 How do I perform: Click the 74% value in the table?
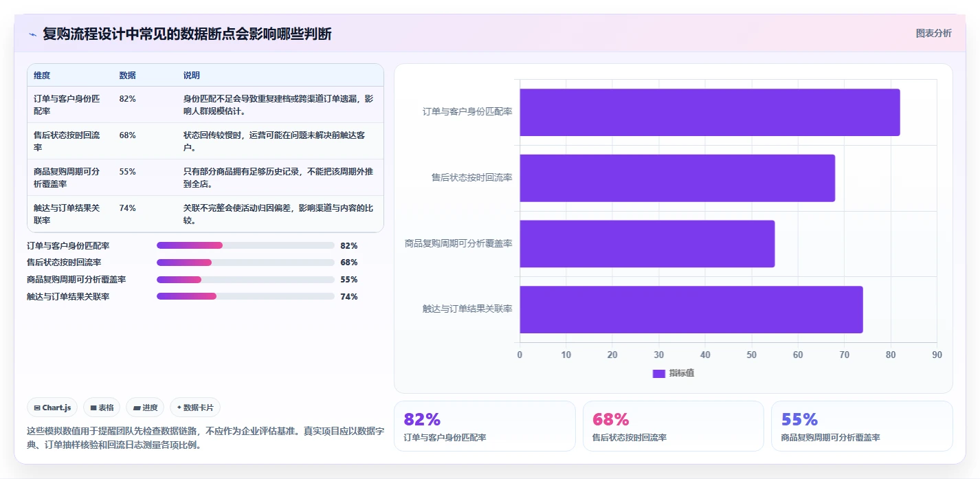point(127,208)
